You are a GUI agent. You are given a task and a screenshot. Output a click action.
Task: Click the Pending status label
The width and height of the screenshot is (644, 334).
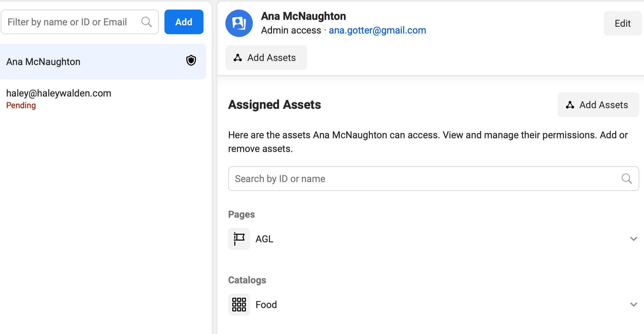tap(21, 105)
